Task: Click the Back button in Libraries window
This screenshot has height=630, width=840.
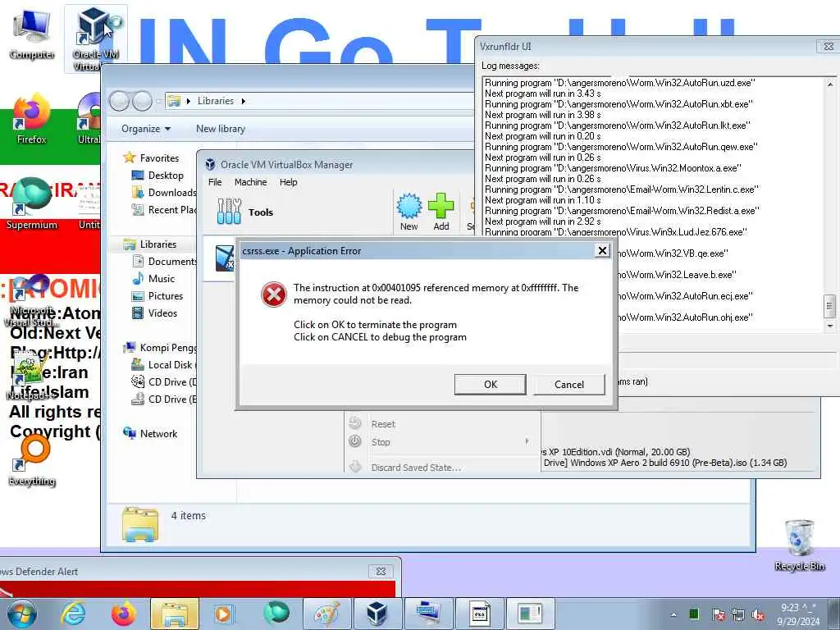Action: [x=119, y=101]
